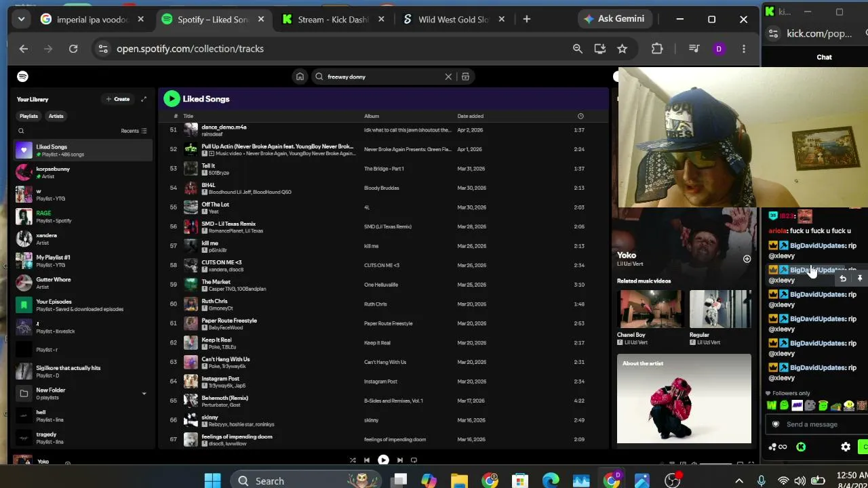This screenshot has height=488, width=868.
Task: Sort tracks by Album column header
Action: click(372, 116)
